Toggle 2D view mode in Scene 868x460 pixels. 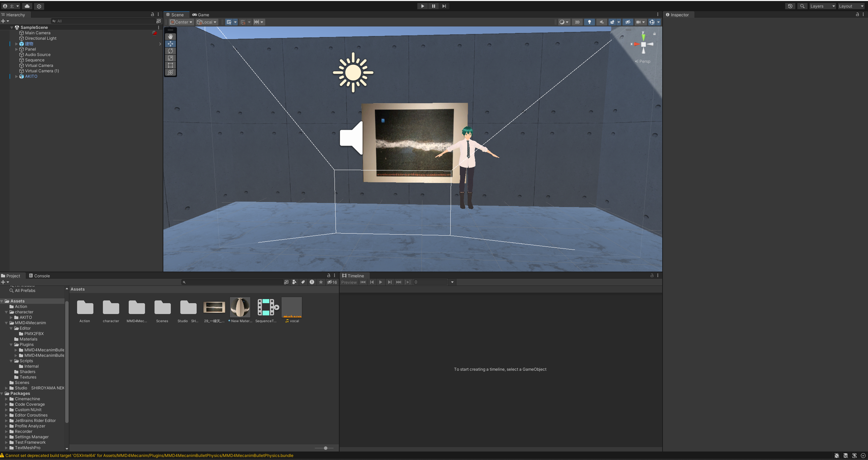(577, 22)
